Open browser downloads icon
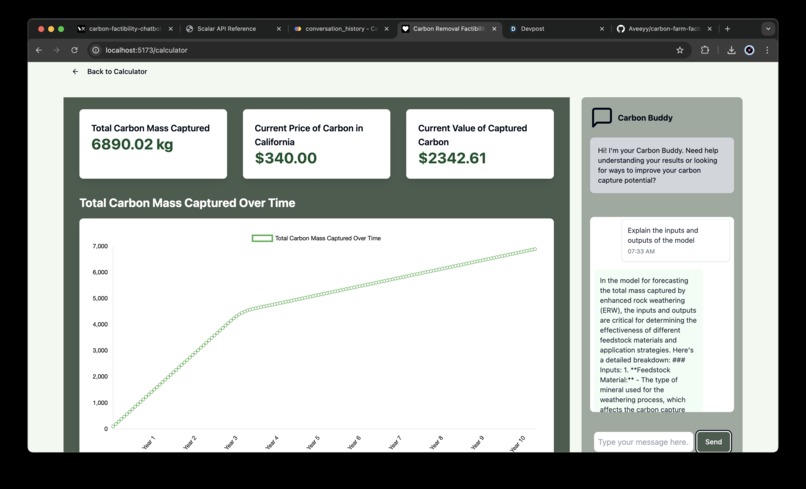The image size is (806, 489). click(731, 50)
